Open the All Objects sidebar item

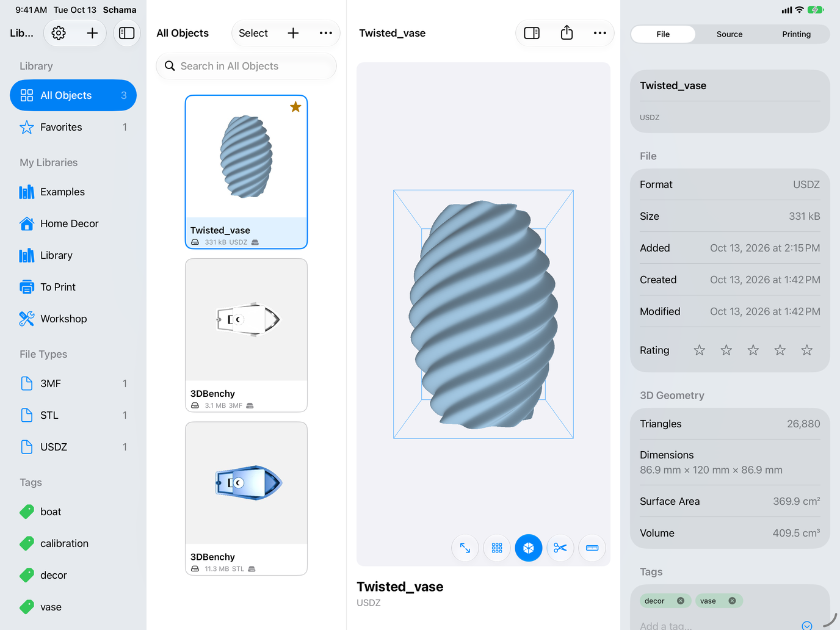tap(73, 95)
